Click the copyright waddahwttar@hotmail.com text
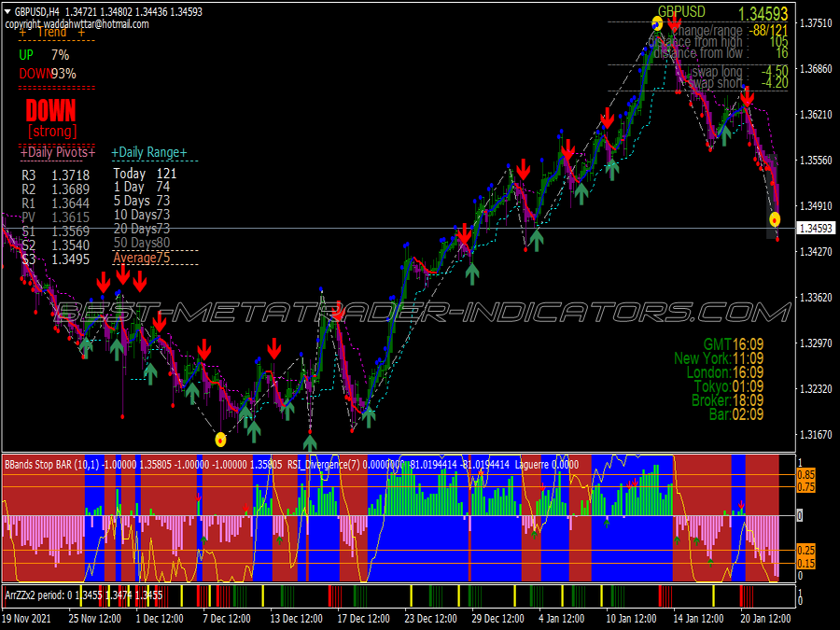The height and width of the screenshot is (630, 840). (77, 24)
